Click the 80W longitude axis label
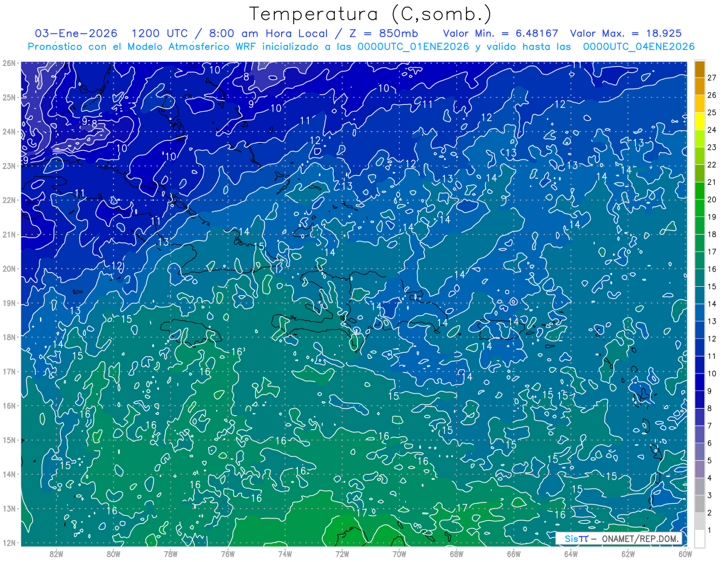 click(113, 553)
